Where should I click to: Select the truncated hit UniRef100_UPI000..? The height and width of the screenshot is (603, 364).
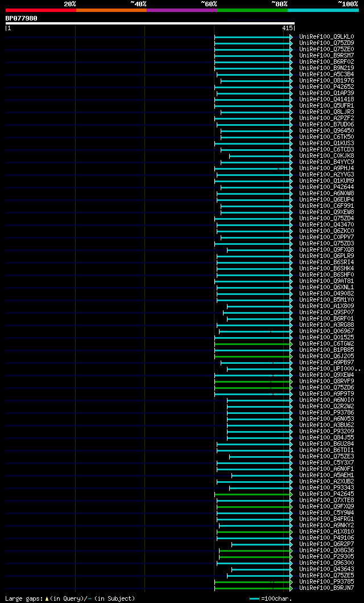click(330, 369)
